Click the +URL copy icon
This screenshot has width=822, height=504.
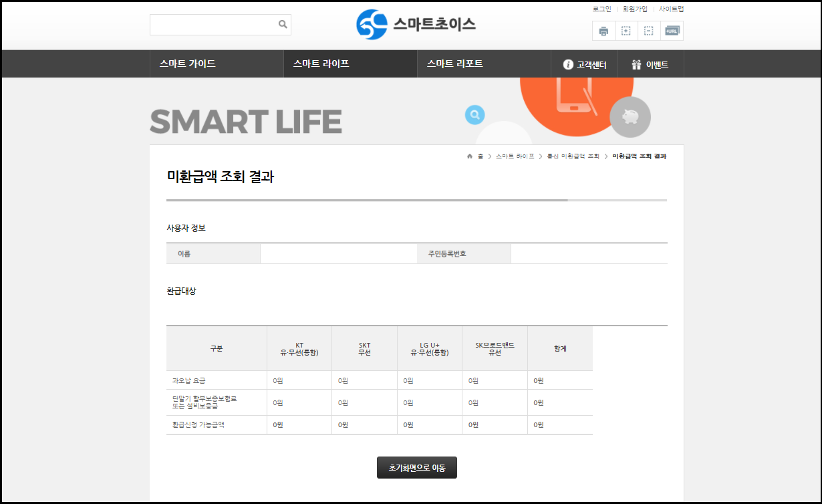[x=672, y=31]
